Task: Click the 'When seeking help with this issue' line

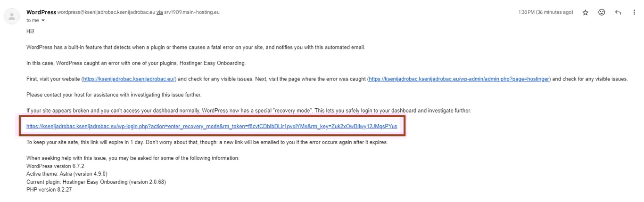Action: tap(133, 158)
